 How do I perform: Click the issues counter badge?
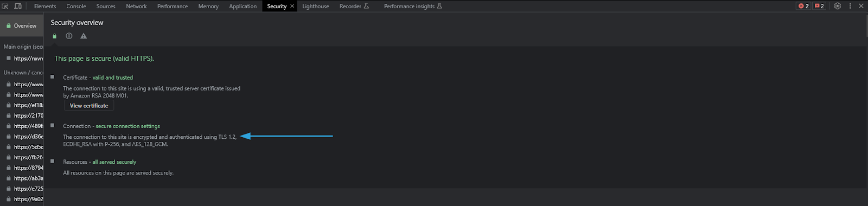(820, 6)
